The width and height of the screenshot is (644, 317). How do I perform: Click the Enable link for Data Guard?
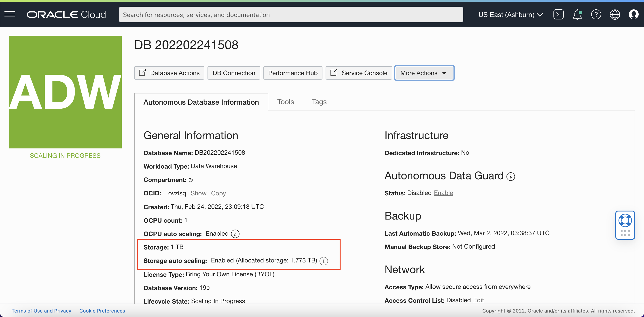click(443, 193)
